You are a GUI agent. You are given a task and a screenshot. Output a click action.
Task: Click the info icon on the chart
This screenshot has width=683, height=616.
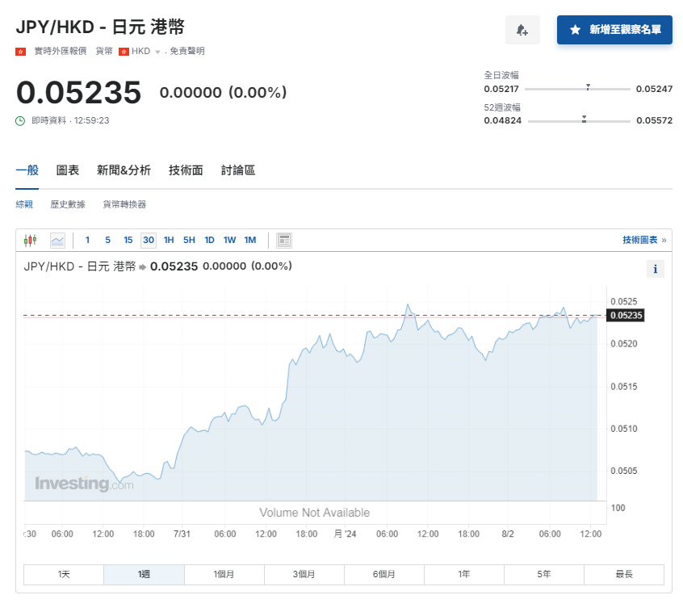655,269
